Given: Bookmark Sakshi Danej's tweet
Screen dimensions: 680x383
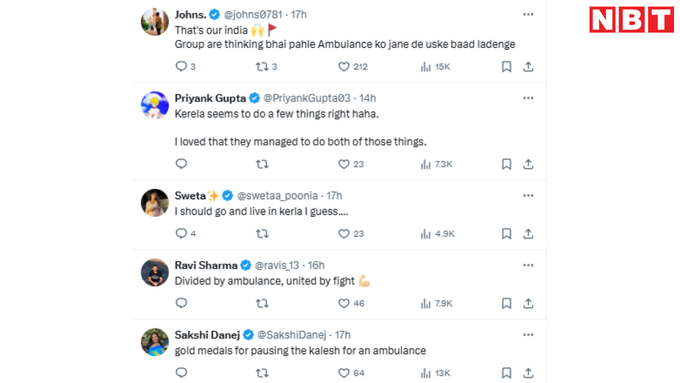Looking at the screenshot, I should [x=506, y=373].
